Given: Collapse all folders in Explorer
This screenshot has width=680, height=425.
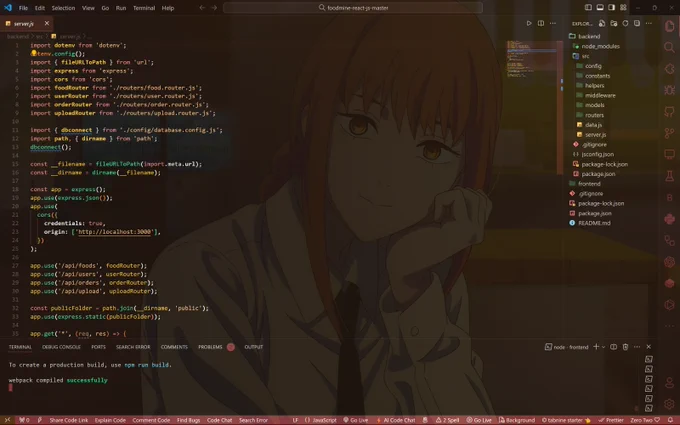Looking at the screenshot, I should [637, 23].
